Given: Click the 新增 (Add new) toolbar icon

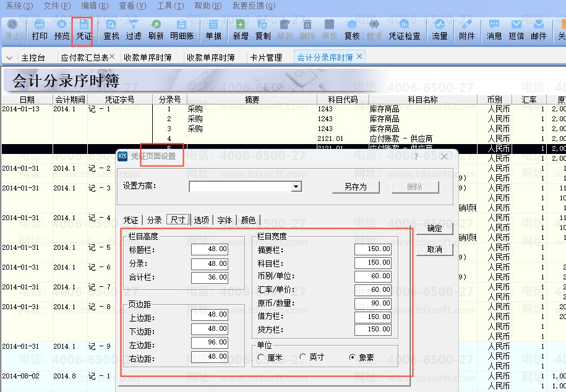Looking at the screenshot, I should click(x=241, y=30).
